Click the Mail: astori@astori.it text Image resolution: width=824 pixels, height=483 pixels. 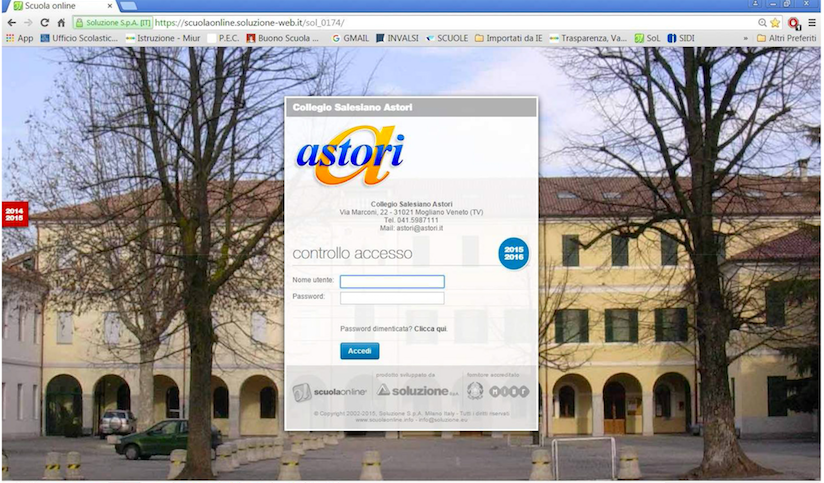[x=411, y=229]
